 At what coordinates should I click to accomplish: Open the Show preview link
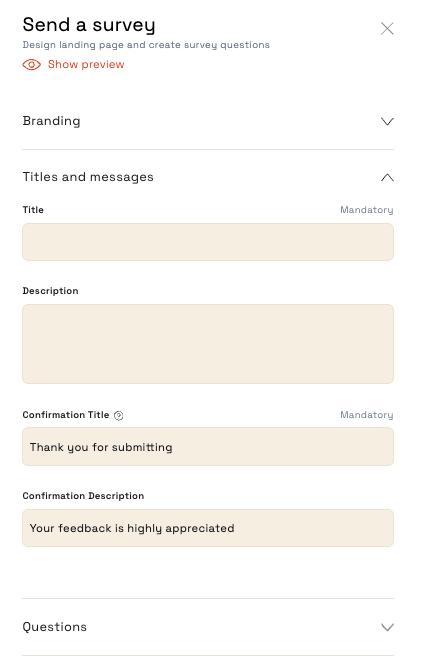tap(86, 64)
